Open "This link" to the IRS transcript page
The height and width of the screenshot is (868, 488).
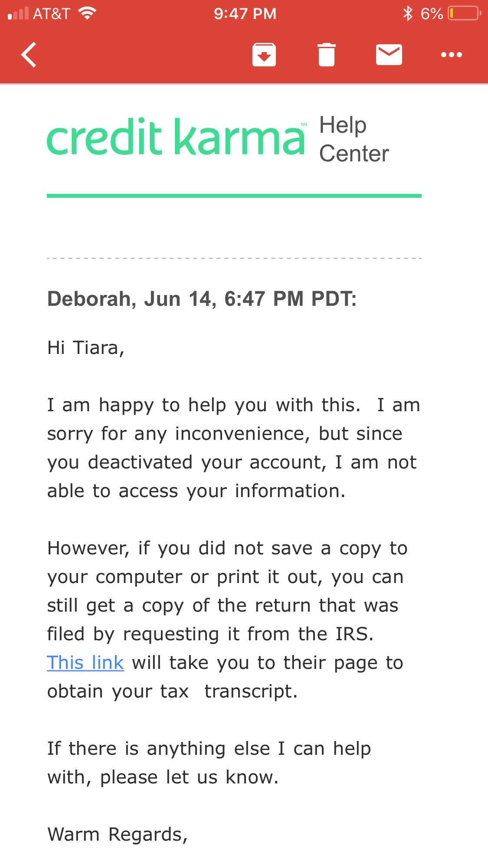tap(85, 663)
